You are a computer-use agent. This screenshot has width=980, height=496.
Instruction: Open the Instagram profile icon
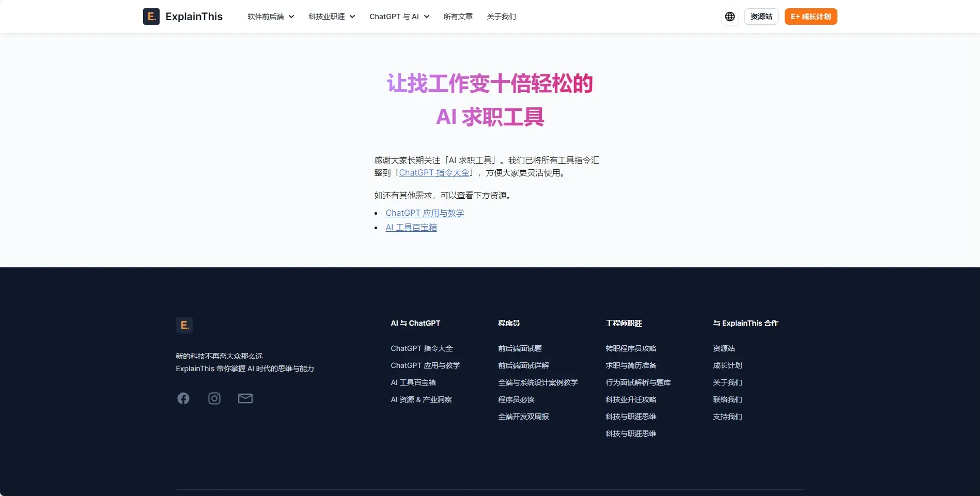tap(214, 398)
